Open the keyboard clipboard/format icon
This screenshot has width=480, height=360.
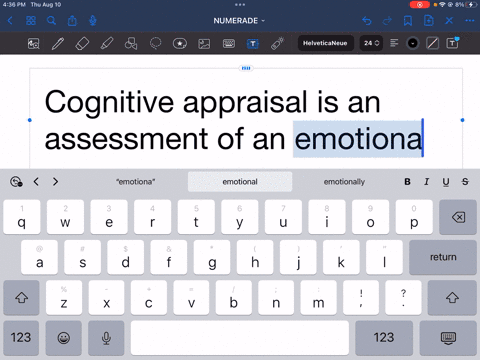pyautogui.click(x=16, y=182)
